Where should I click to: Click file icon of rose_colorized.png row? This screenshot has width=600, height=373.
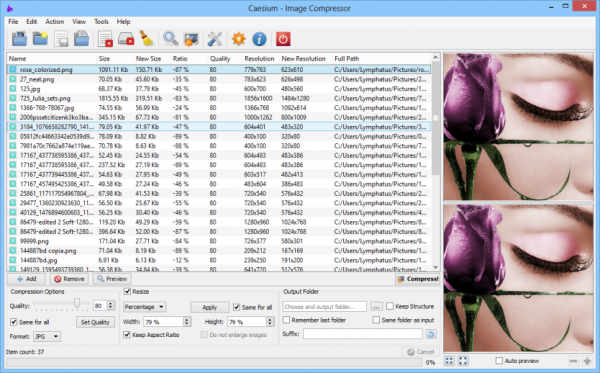click(x=13, y=70)
